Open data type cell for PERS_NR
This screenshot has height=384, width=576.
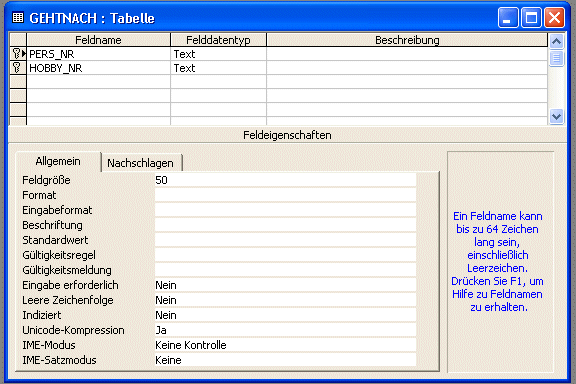click(x=218, y=54)
